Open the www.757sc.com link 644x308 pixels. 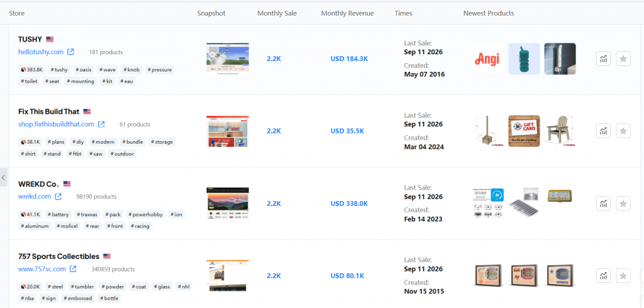pos(42,269)
